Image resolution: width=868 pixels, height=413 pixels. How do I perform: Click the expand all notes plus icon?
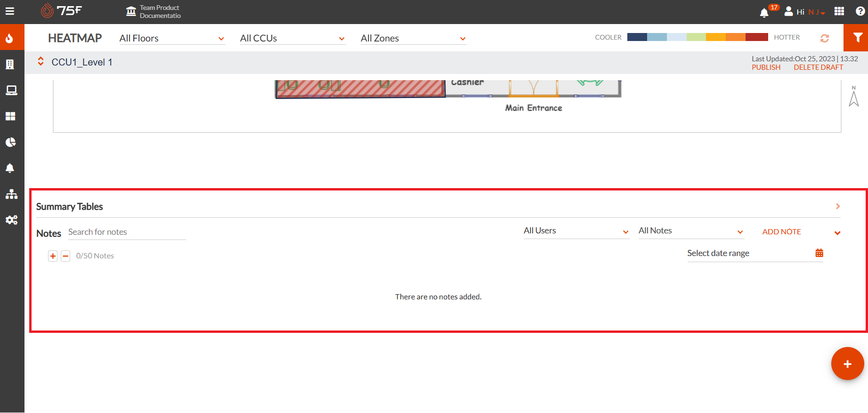pyautogui.click(x=53, y=256)
